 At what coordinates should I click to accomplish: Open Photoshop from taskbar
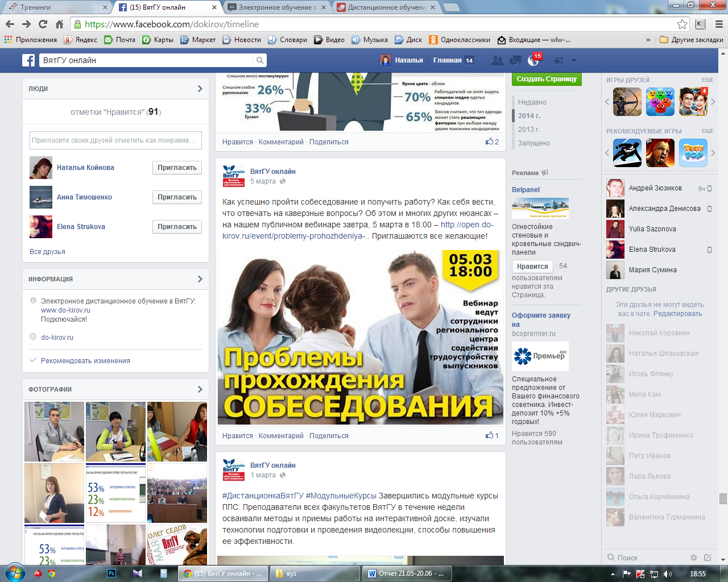111,573
